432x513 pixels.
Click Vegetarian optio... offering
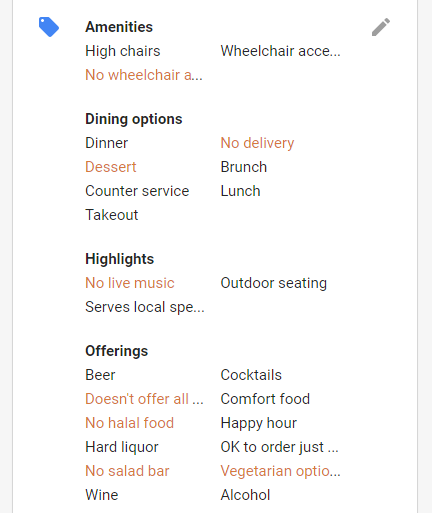pos(280,471)
